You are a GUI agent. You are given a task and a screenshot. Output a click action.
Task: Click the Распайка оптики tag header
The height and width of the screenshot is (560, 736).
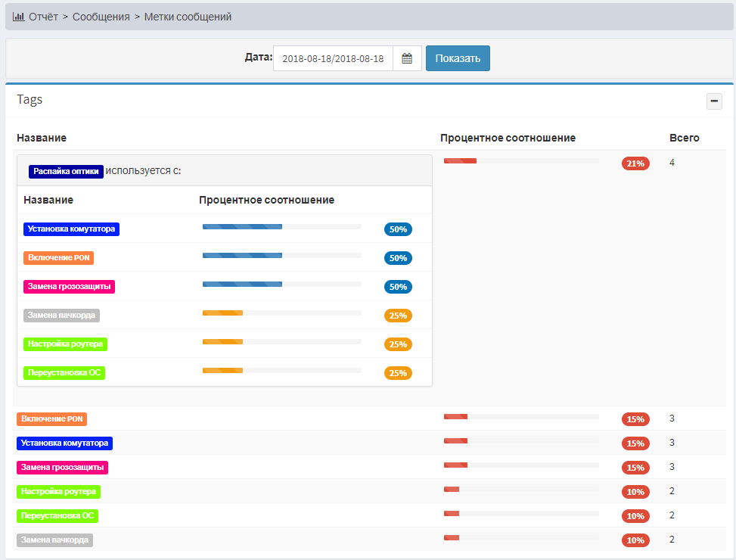click(x=66, y=172)
